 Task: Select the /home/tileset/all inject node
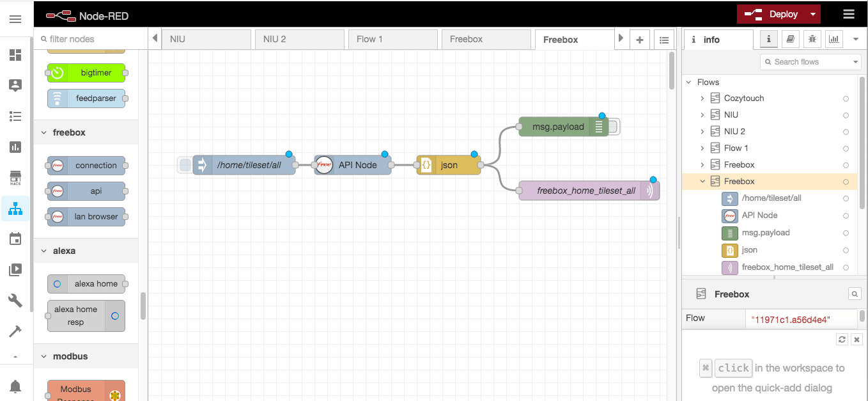[244, 165]
